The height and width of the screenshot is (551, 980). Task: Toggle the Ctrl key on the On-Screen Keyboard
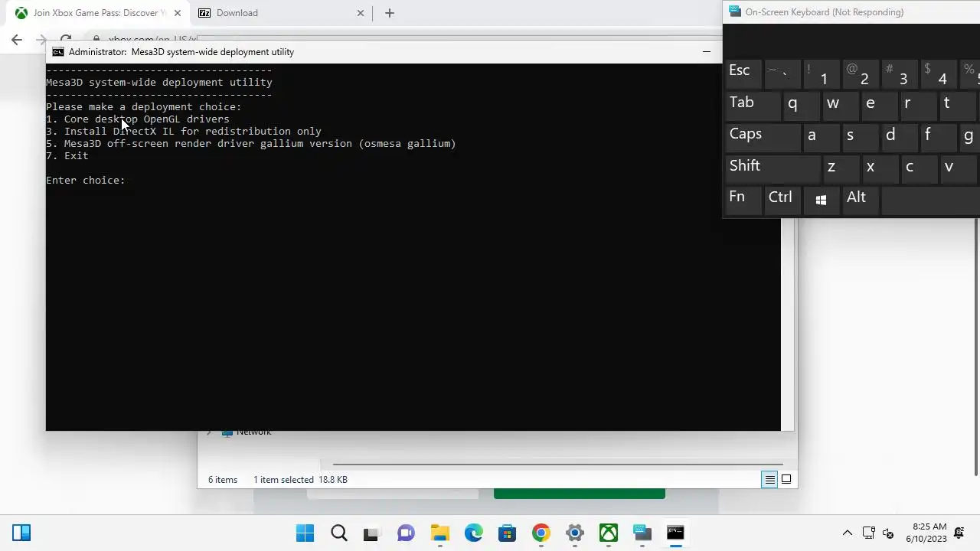coord(782,201)
